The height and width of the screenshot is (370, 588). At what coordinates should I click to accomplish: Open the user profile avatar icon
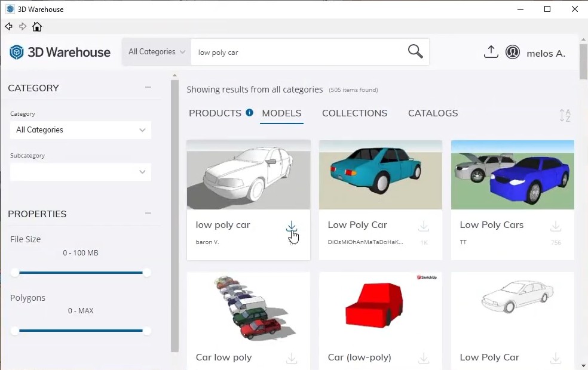(x=513, y=52)
